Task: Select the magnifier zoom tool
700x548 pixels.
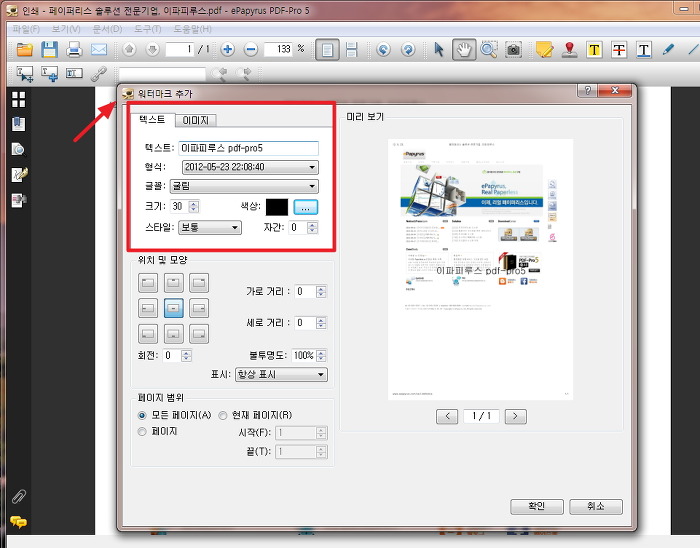Action: point(488,50)
